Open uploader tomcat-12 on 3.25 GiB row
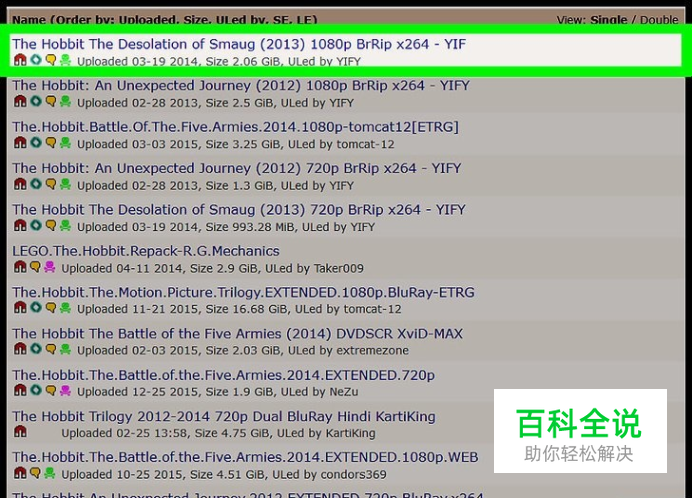 click(365, 144)
